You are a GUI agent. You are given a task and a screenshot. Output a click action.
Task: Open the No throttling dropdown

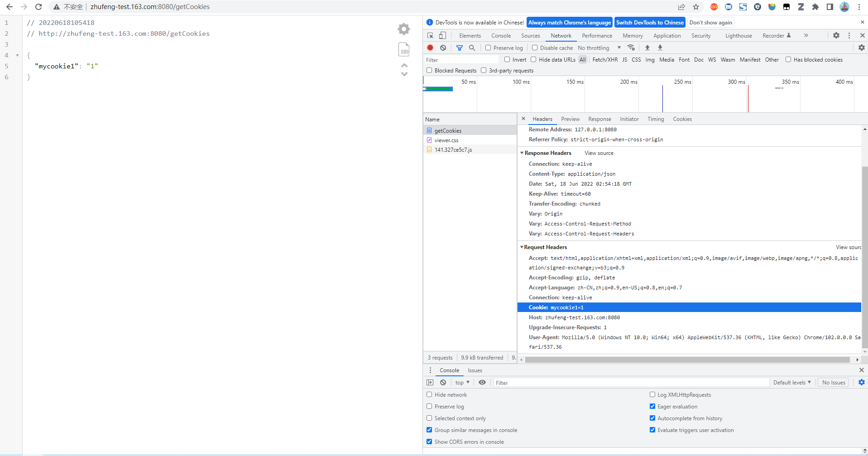pyautogui.click(x=599, y=48)
